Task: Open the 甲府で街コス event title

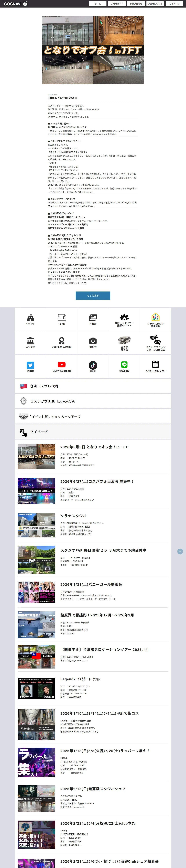Action: pyautogui.click(x=100, y=713)
